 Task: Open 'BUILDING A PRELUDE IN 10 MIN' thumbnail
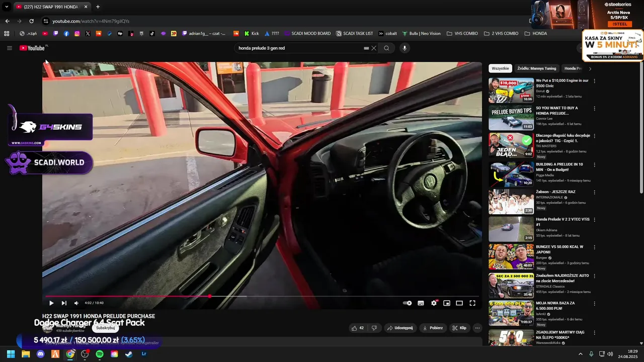click(511, 174)
